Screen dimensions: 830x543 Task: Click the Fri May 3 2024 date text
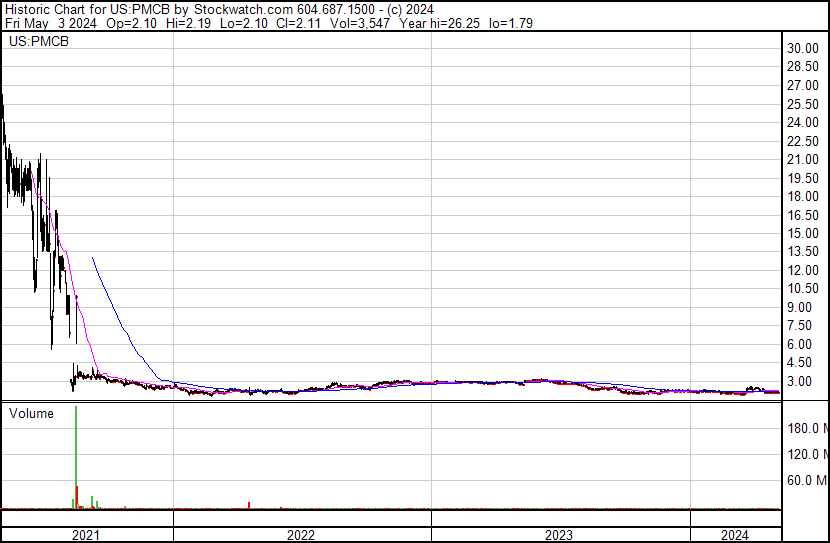[x=51, y=23]
